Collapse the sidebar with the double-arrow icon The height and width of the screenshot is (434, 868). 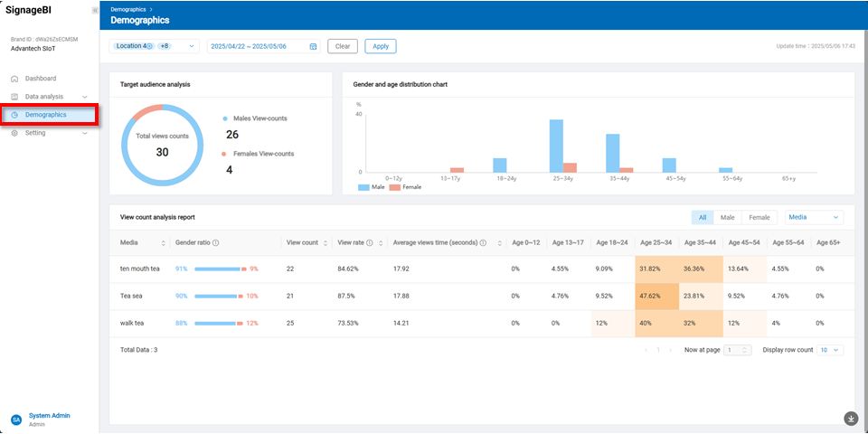pyautogui.click(x=95, y=10)
